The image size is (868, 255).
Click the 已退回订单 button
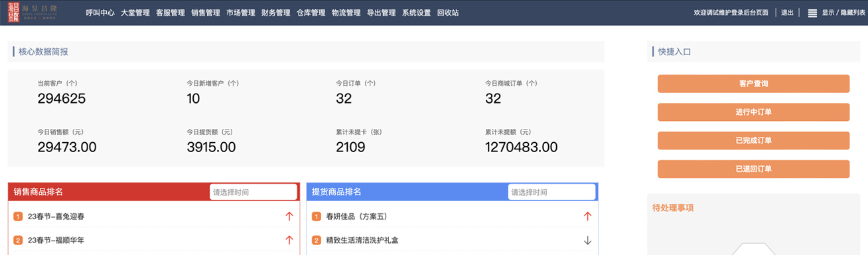(753, 169)
